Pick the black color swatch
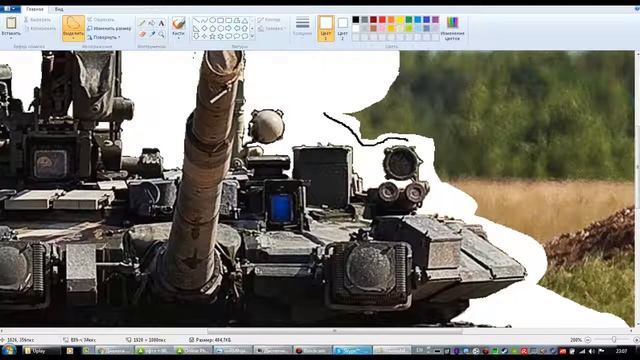This screenshot has height=360, width=640. 356,20
